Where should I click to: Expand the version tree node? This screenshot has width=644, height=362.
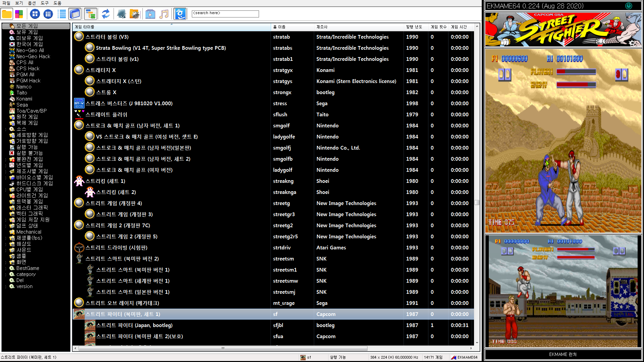click(x=6, y=286)
